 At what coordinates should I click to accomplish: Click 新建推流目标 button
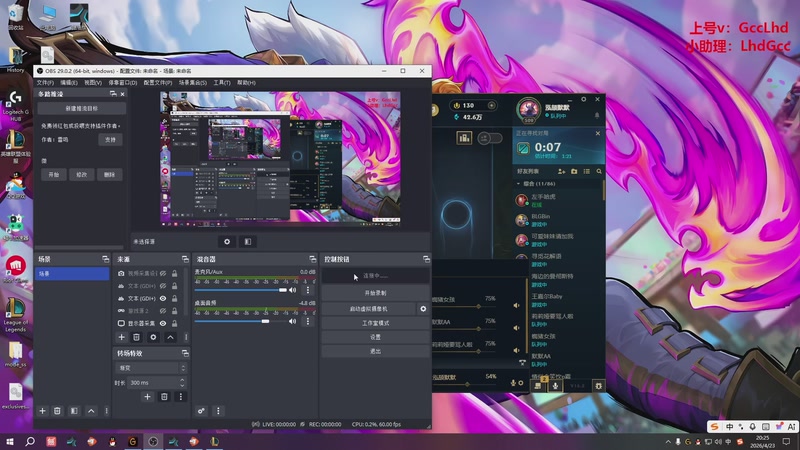coord(82,109)
